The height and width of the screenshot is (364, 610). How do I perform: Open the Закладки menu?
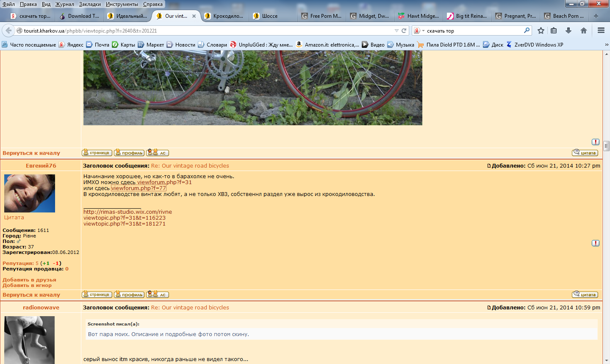coord(90,4)
